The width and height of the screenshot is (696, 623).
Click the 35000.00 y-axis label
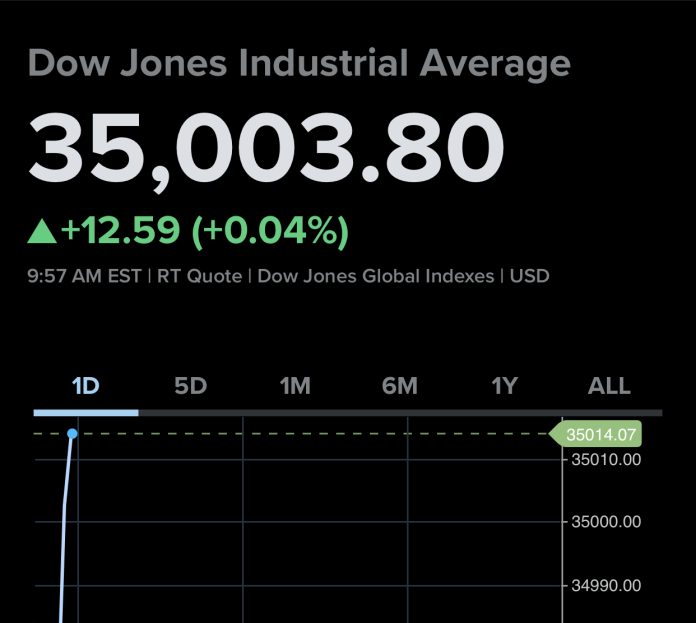click(605, 522)
